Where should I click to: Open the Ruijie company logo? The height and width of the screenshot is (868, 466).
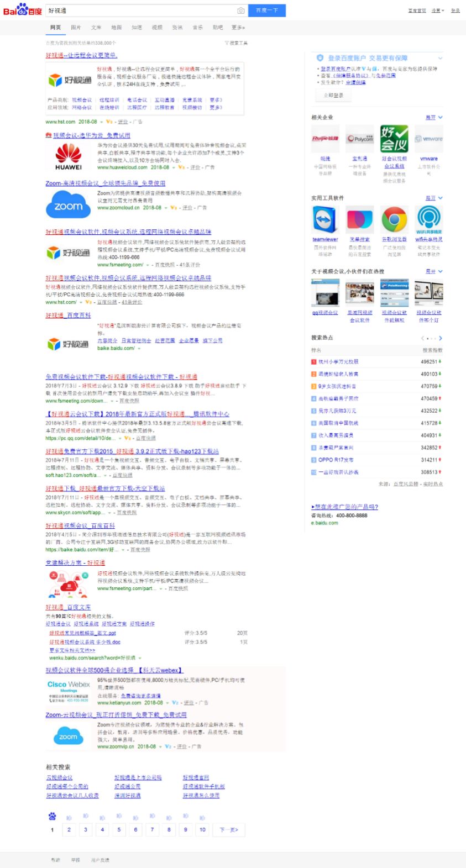point(325,139)
